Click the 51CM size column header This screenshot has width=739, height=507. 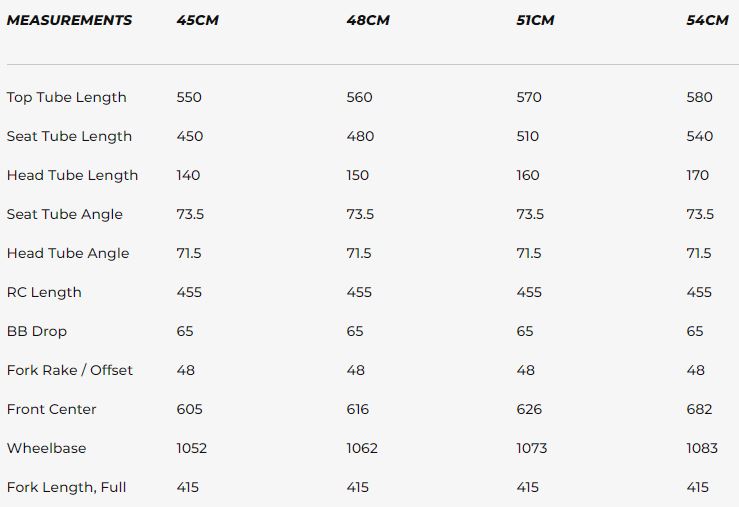[536, 20]
